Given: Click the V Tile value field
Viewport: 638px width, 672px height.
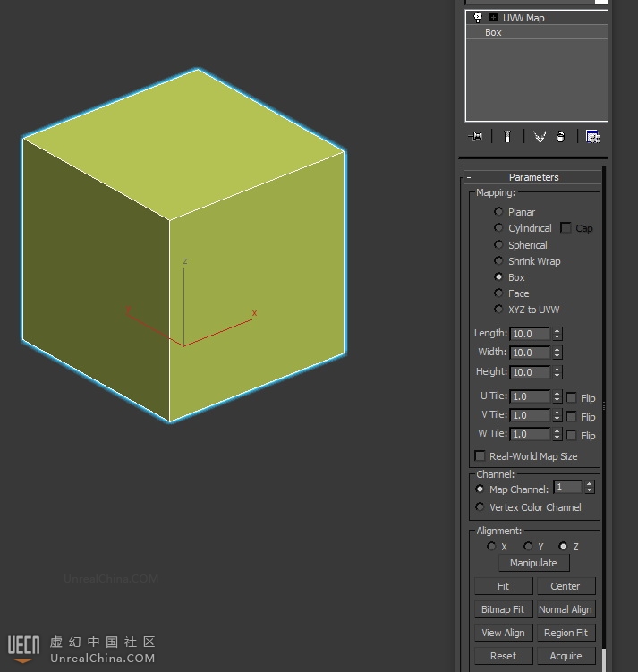Looking at the screenshot, I should 530,415.
